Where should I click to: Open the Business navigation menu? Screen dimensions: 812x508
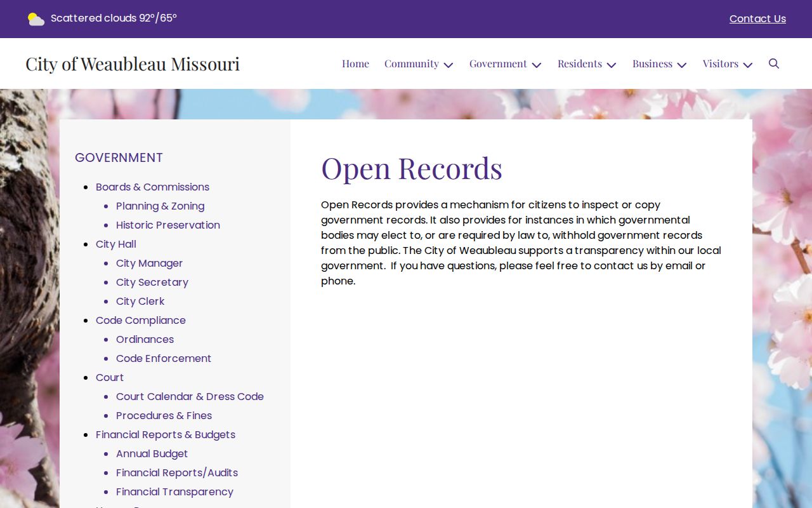pos(652,63)
